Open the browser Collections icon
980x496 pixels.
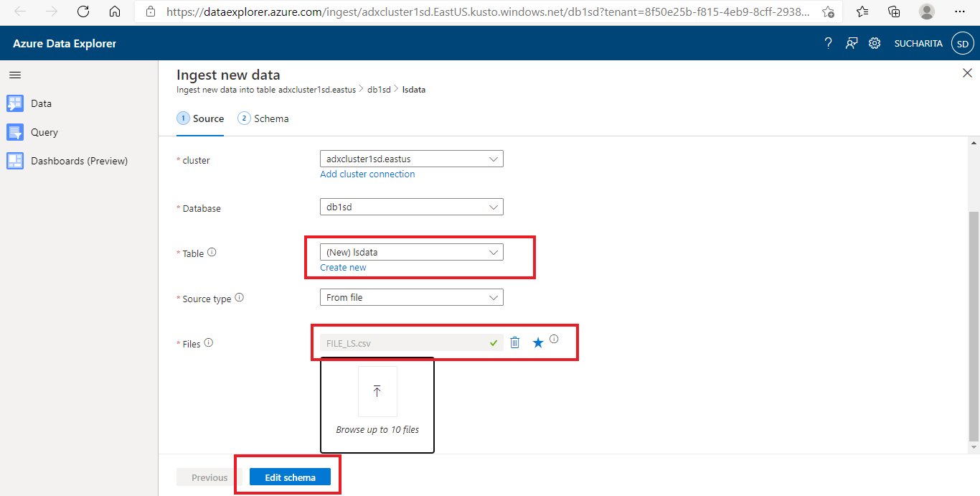[x=894, y=11]
